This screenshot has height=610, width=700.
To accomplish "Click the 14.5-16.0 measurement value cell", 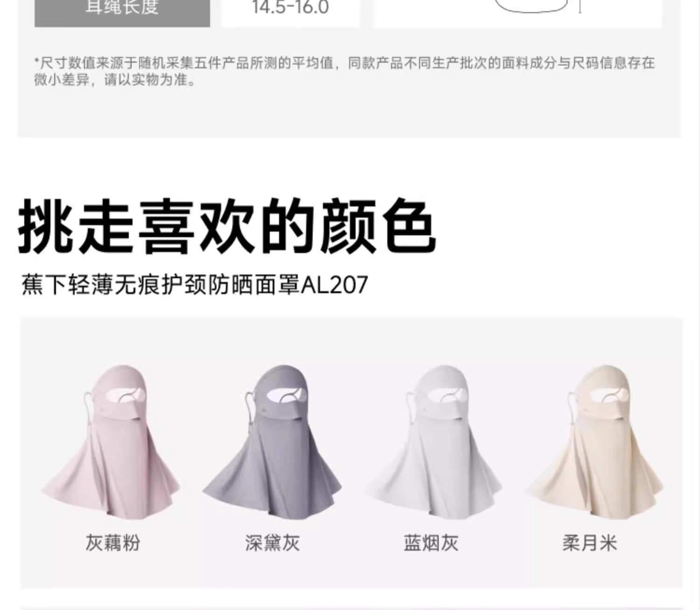I will [x=290, y=10].
